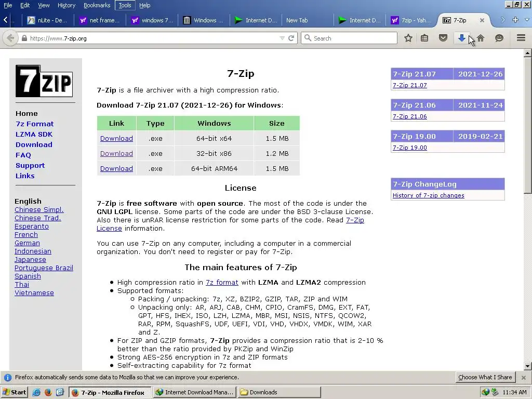Switch language to Portuguese Brazil
This screenshot has height=399, width=532.
click(44, 268)
